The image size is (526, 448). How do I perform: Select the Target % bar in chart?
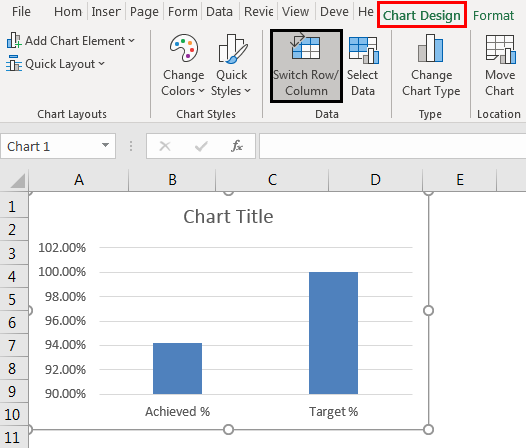333,333
